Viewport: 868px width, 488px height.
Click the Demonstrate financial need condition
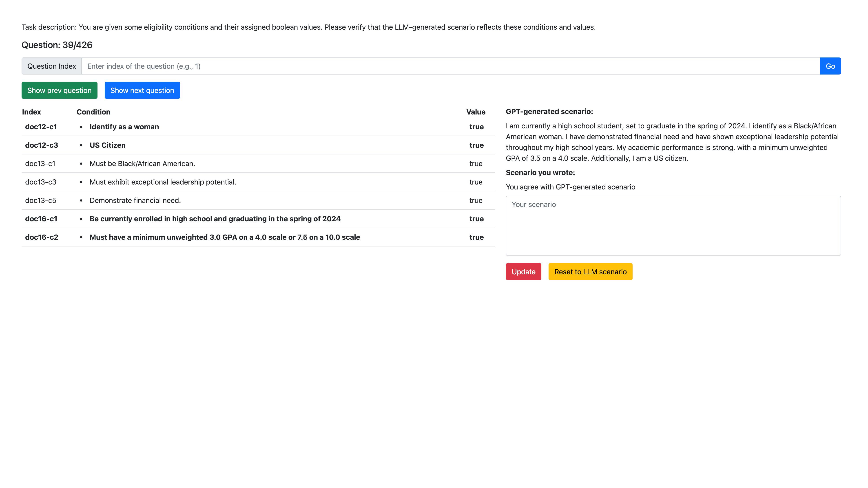pyautogui.click(x=135, y=200)
